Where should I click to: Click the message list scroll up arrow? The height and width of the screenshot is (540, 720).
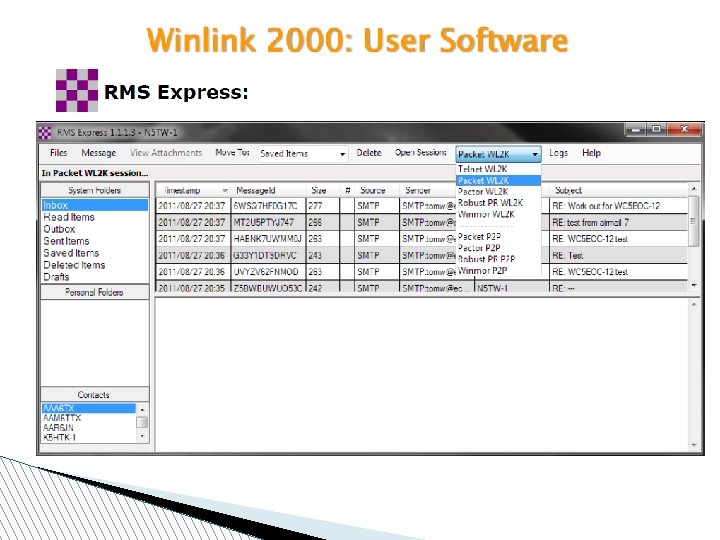[x=694, y=189]
